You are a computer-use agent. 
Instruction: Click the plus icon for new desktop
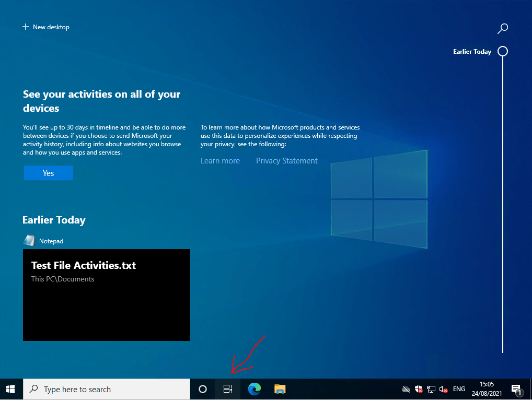(x=26, y=27)
